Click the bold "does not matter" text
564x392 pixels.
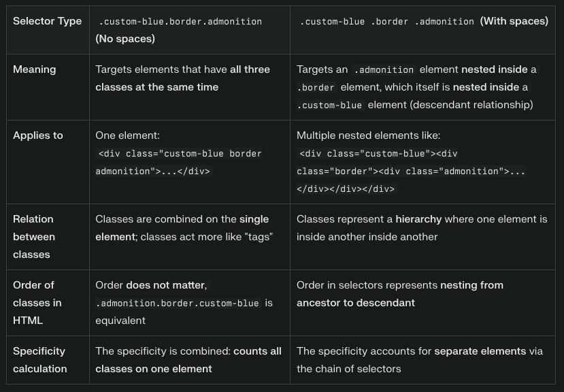165,285
